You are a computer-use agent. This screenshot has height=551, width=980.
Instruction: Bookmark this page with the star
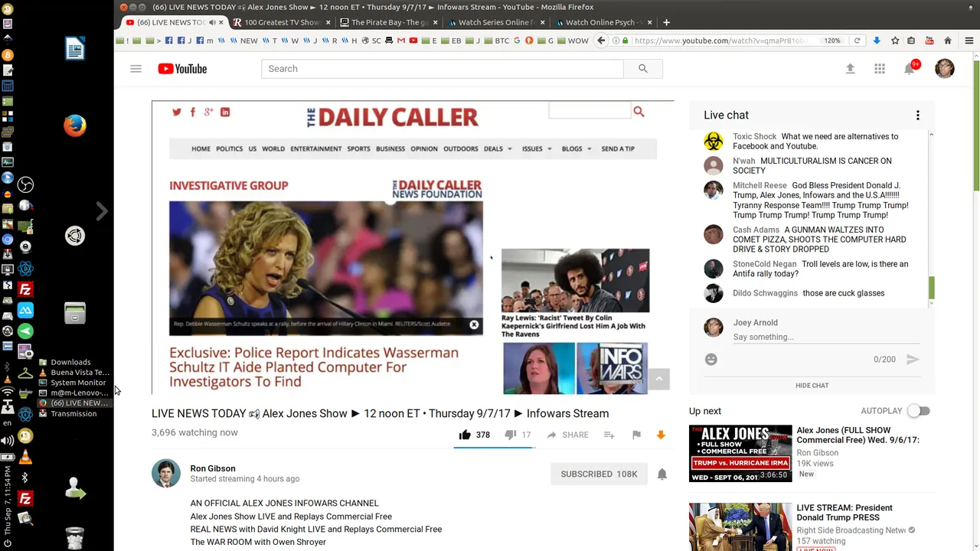(x=894, y=41)
